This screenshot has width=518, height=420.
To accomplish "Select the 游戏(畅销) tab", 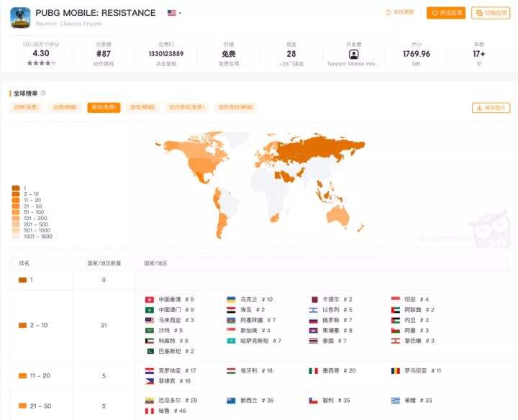I will coord(142,107).
